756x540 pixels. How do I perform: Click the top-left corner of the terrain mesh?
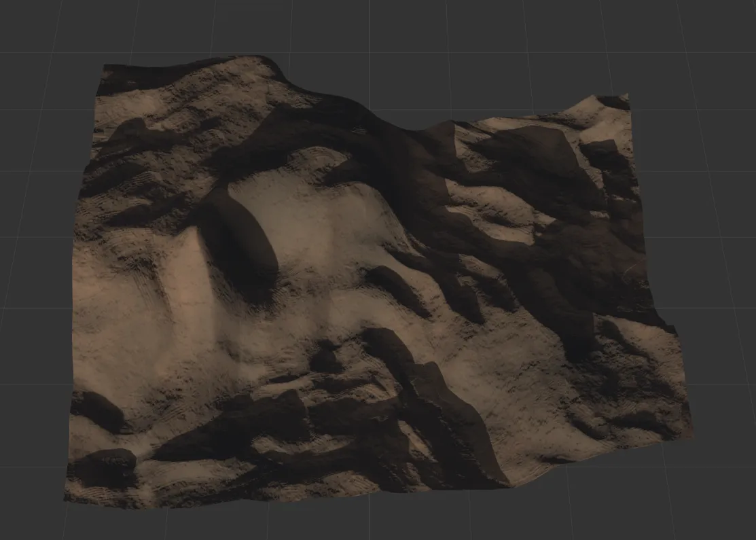tap(105, 67)
